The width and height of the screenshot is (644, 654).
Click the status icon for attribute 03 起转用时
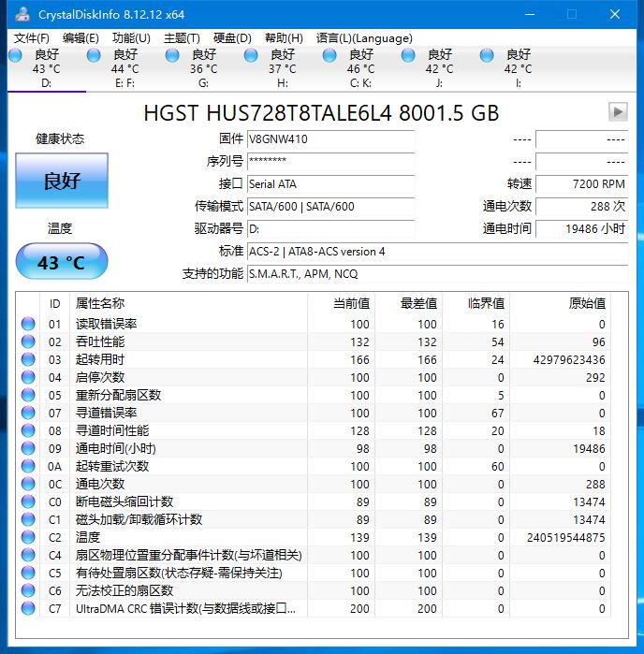coord(28,359)
